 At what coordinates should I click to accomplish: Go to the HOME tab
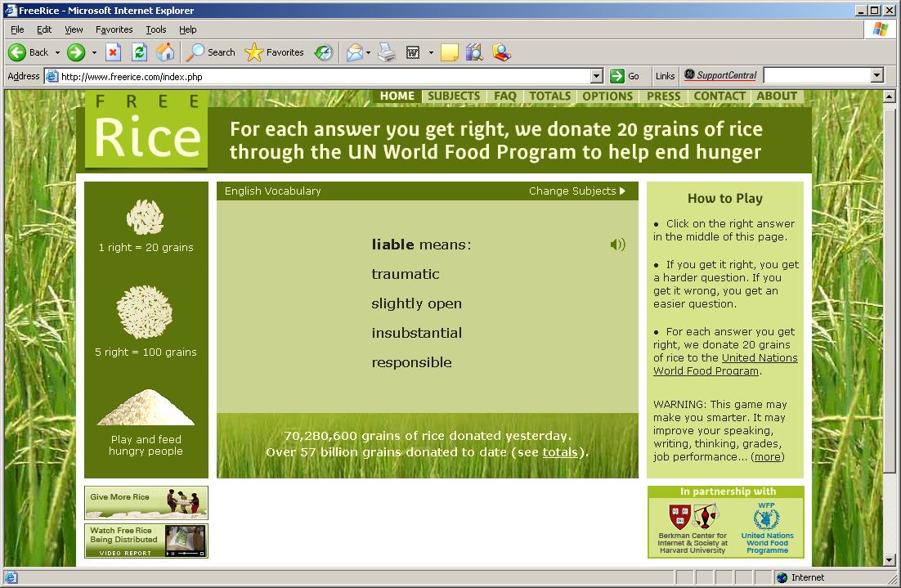397,96
